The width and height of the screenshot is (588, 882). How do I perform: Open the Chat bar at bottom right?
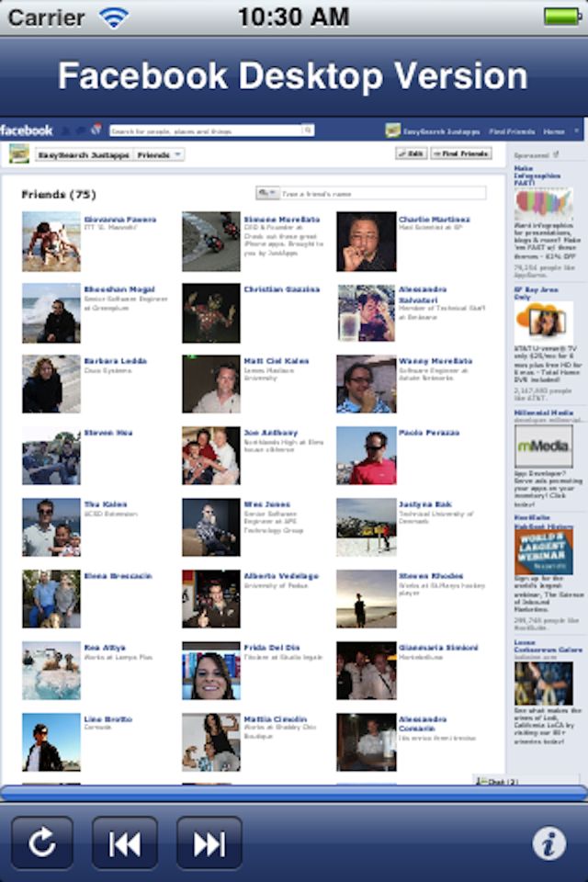pos(526,781)
